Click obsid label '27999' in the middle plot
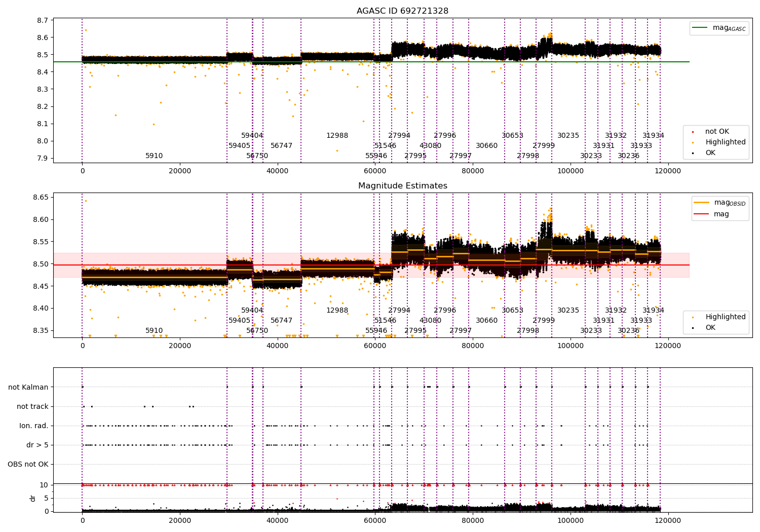This screenshot has height=532, width=760. [x=544, y=321]
